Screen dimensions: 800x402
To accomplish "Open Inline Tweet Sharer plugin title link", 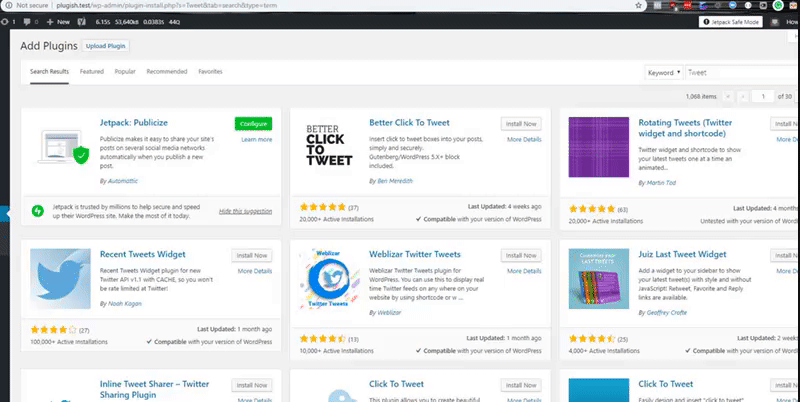I will pos(156,389).
